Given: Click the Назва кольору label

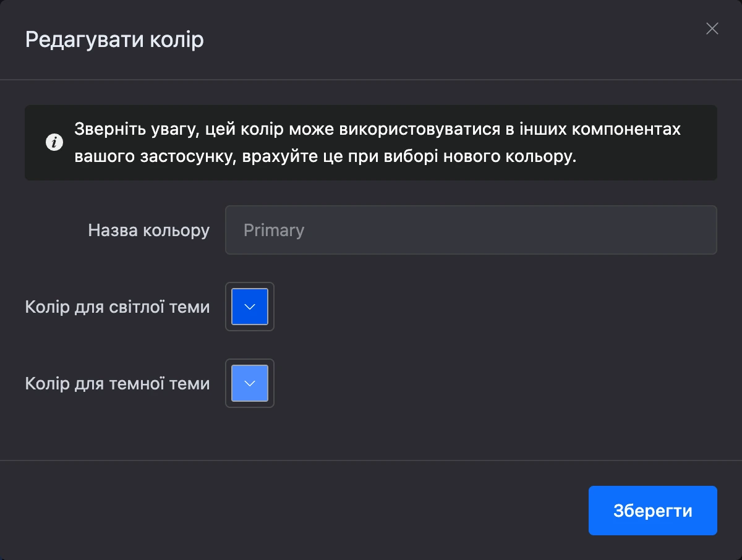Looking at the screenshot, I should pyautogui.click(x=149, y=231).
